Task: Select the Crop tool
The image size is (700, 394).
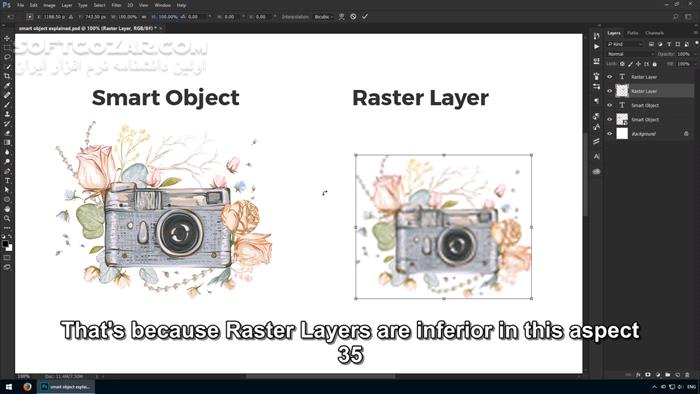Action: 7,76
